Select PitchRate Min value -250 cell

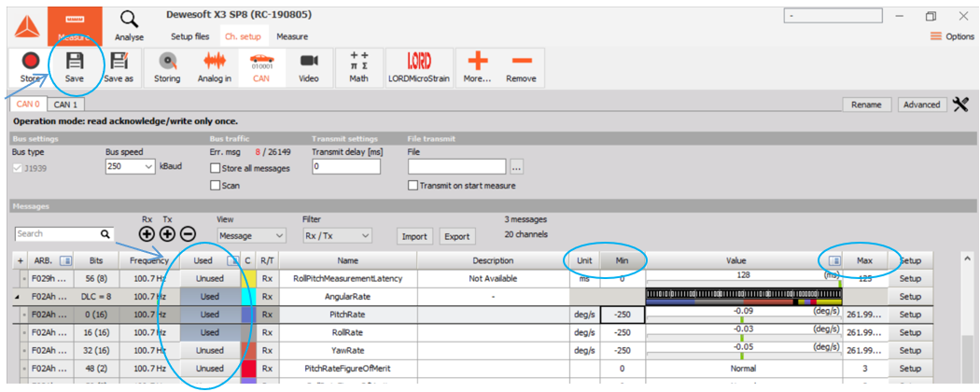(622, 315)
